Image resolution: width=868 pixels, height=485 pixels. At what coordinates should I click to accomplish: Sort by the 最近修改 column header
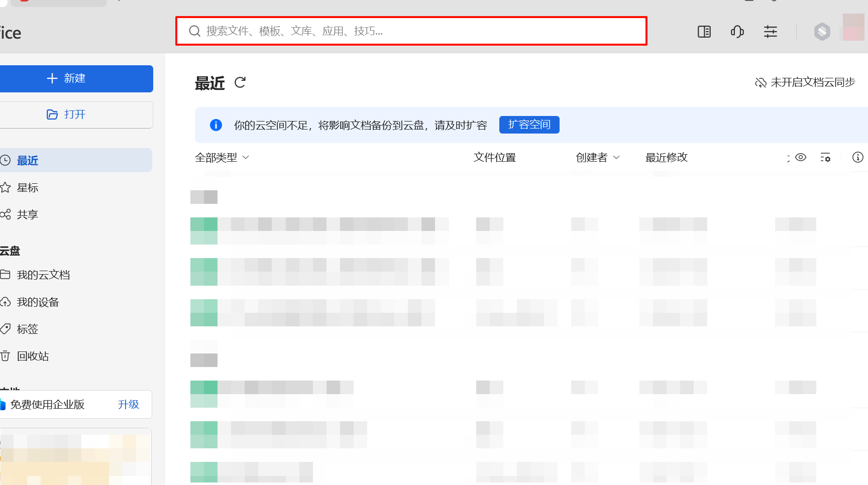click(666, 158)
